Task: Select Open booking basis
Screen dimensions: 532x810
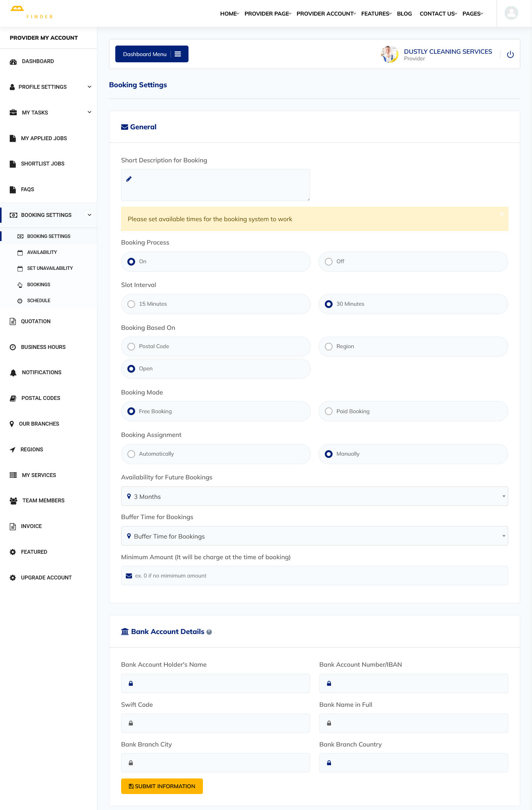Action: (131, 369)
